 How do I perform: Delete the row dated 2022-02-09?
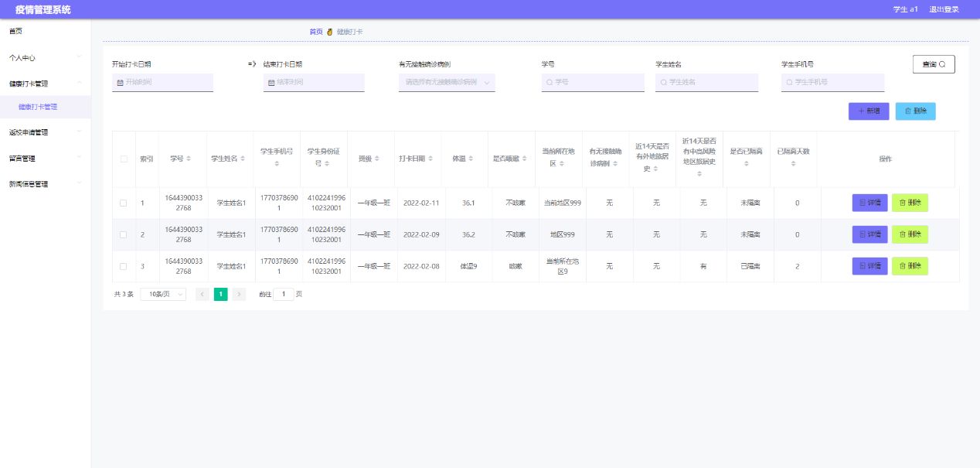coord(910,234)
